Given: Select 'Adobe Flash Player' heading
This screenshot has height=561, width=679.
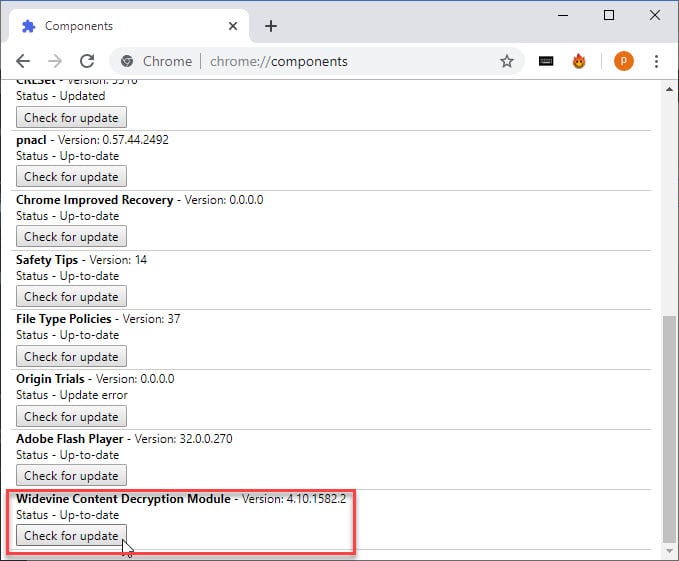Looking at the screenshot, I should click(70, 438).
